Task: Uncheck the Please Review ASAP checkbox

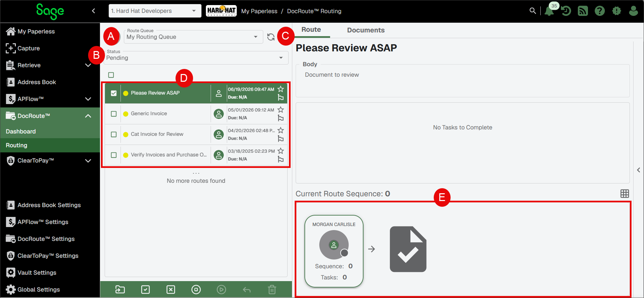Action: pyautogui.click(x=114, y=93)
